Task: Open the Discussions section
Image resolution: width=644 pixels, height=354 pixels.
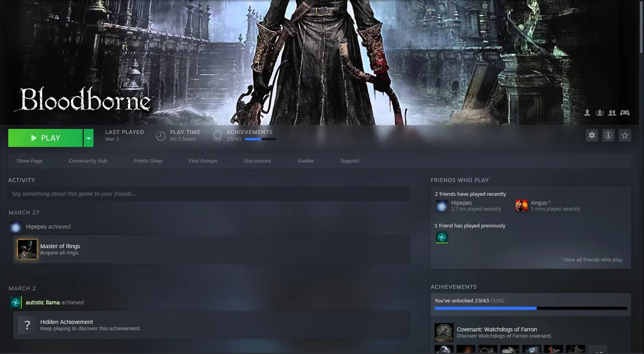Action: pos(257,161)
